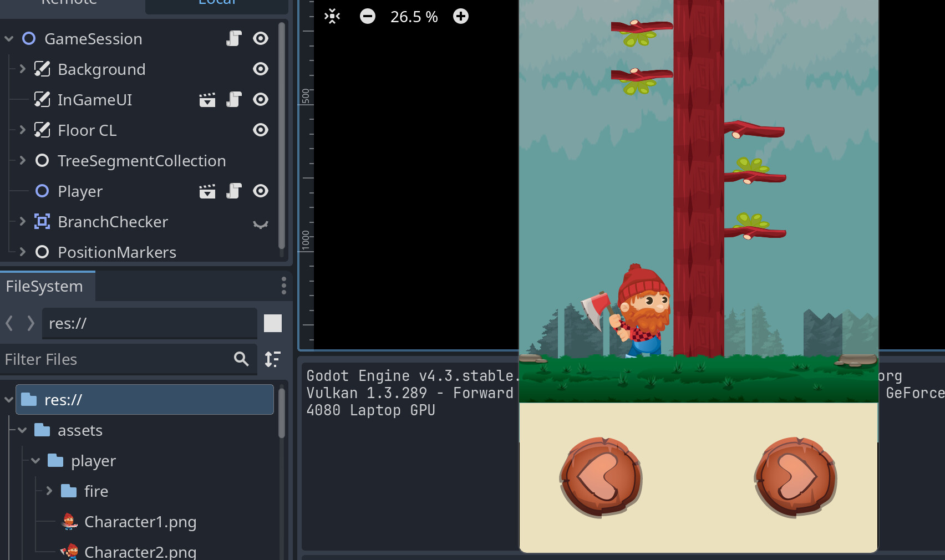The image size is (945, 560).
Task: Click the zoom out minus button
Action: point(367,16)
